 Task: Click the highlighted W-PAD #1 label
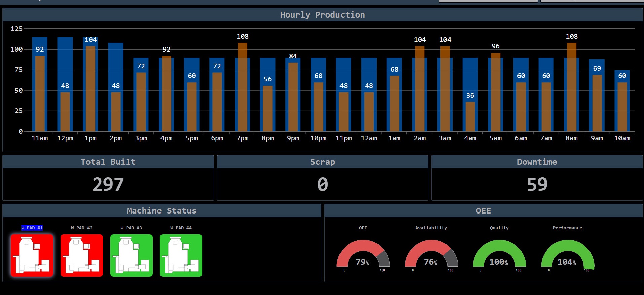[x=32, y=228]
